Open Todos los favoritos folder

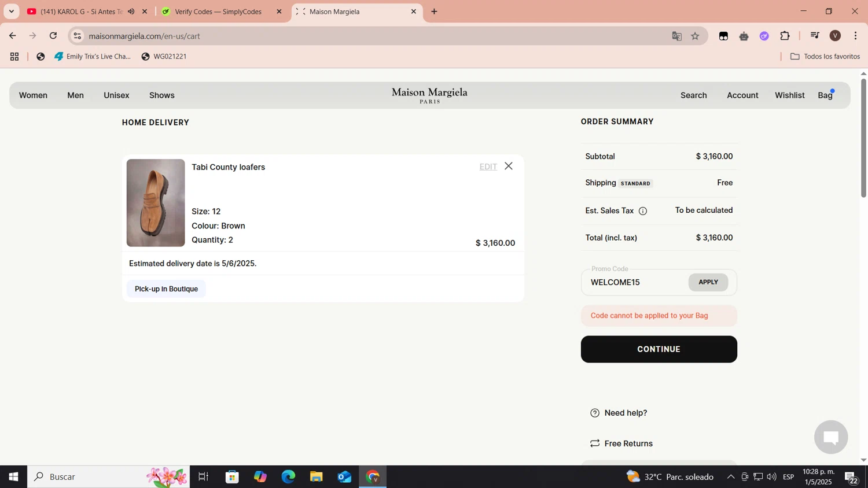[x=825, y=57]
